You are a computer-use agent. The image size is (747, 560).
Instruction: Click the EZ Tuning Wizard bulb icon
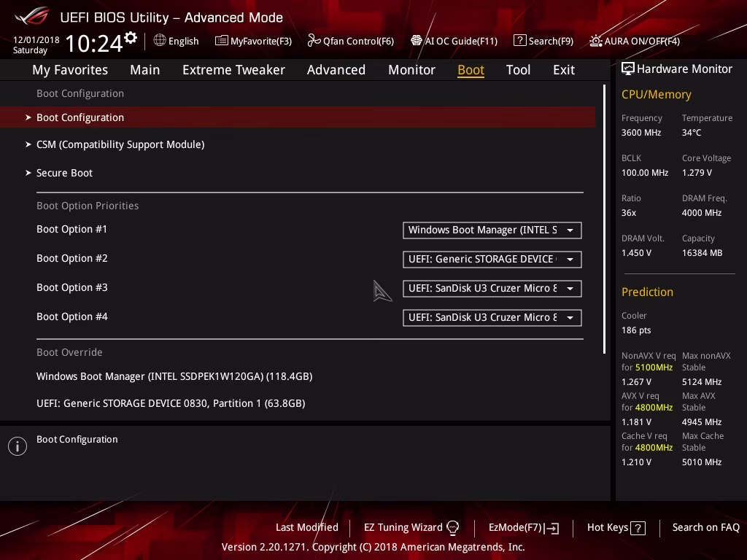452,528
